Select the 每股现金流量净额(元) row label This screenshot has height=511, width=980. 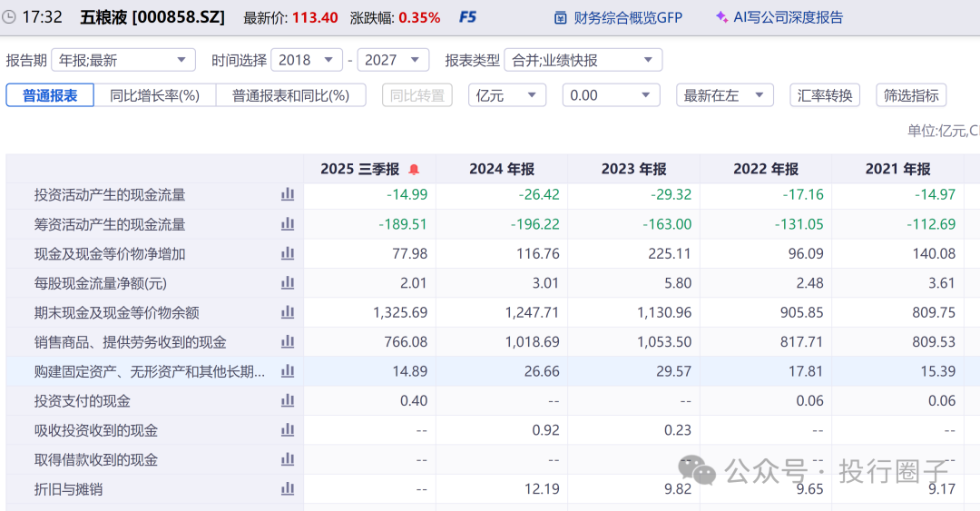101,282
